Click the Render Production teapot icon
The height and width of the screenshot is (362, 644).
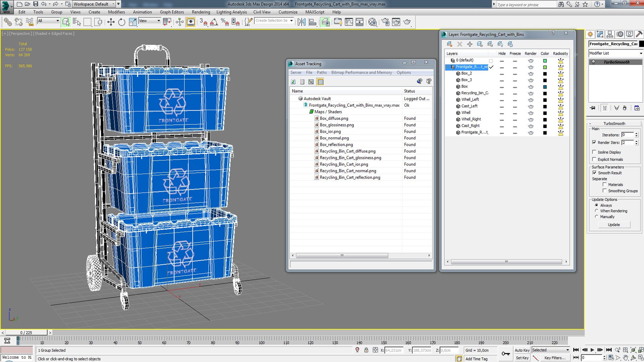(x=407, y=22)
